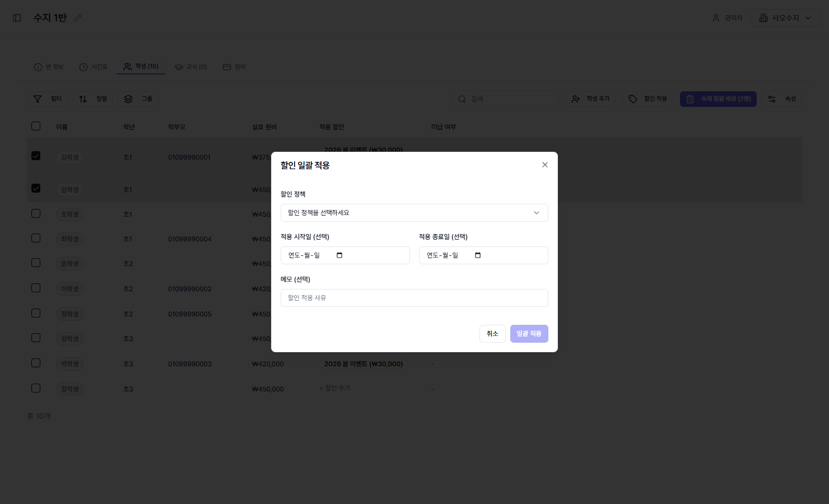The height and width of the screenshot is (504, 829).
Task: Click the layers icon for 그룹
Action: click(x=128, y=99)
